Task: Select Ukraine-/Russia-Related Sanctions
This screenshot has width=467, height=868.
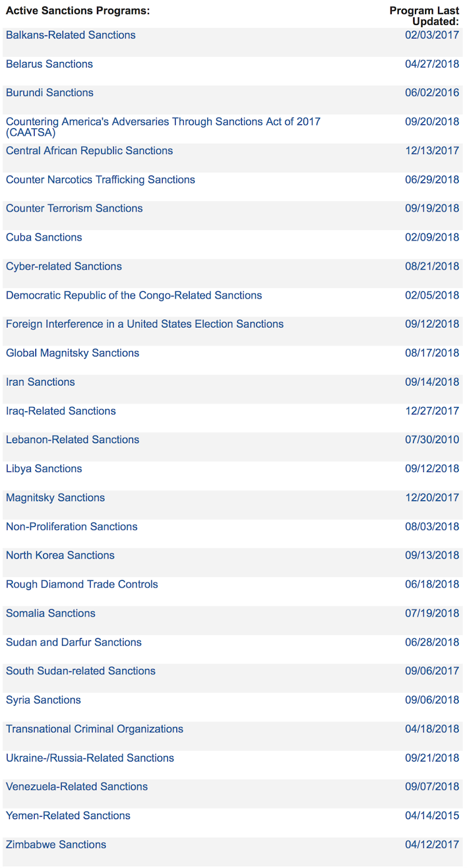Action: [90, 758]
